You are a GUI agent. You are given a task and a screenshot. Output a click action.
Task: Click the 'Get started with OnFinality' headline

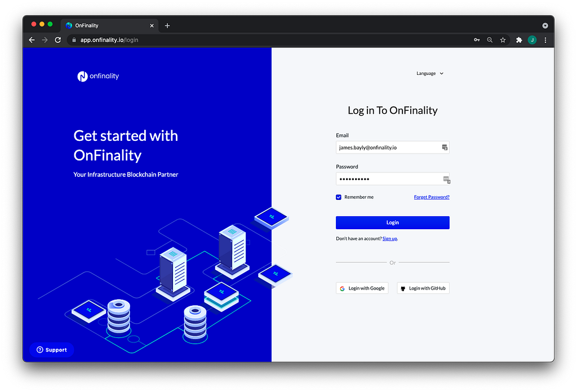tap(126, 146)
